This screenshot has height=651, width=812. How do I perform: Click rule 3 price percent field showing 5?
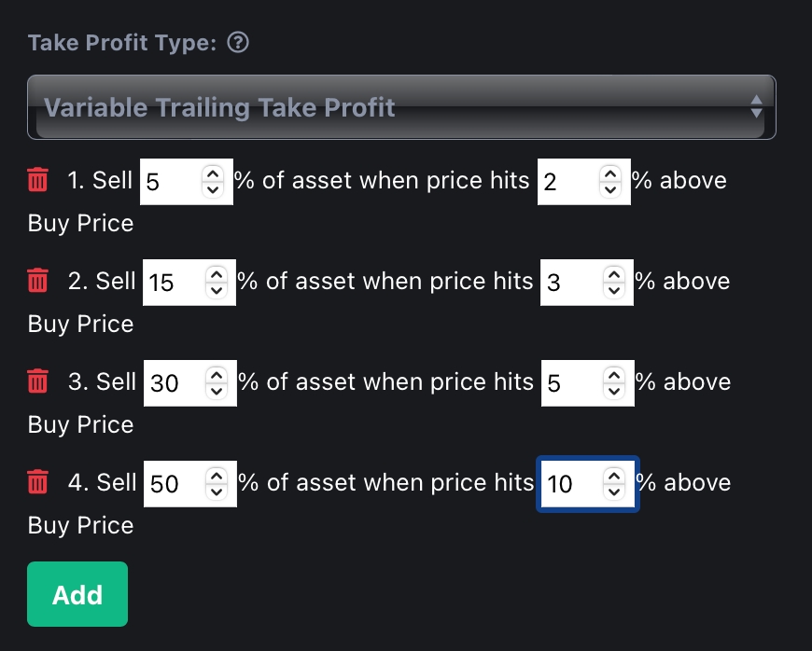[x=569, y=382]
